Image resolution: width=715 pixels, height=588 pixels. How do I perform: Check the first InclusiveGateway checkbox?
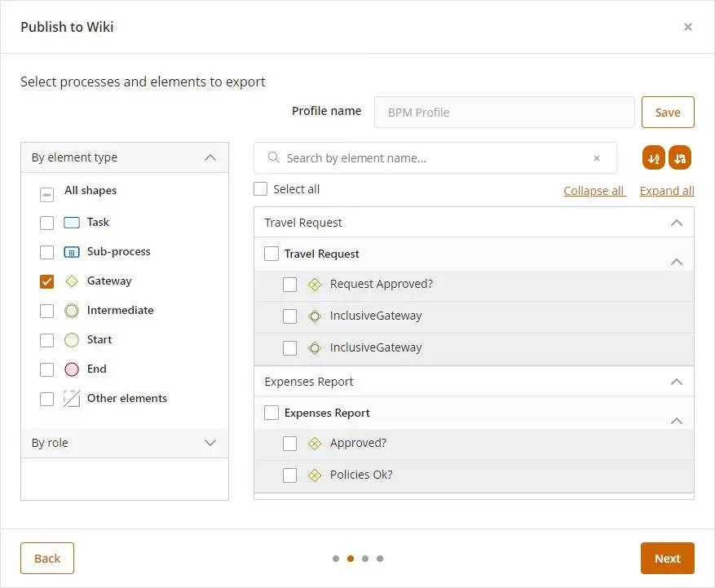tap(289, 316)
